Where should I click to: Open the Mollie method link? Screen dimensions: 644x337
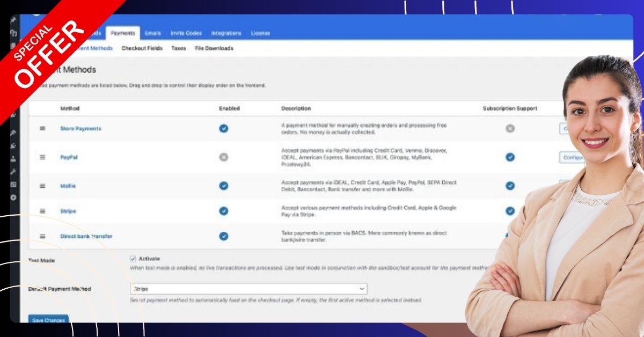point(68,186)
